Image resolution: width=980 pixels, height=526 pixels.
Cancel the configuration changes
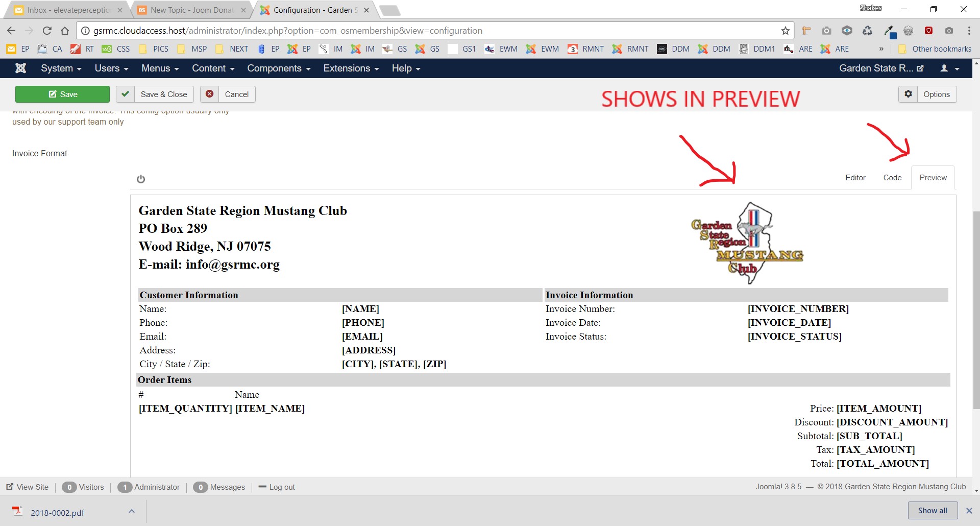click(228, 94)
